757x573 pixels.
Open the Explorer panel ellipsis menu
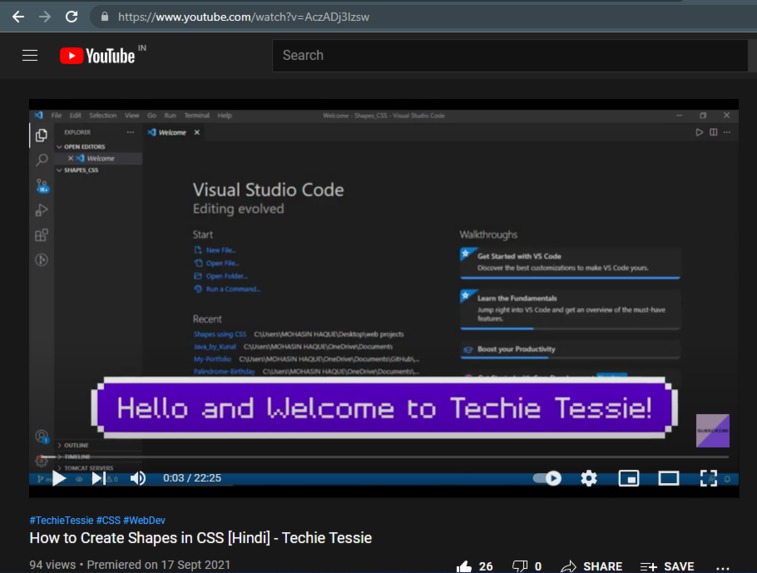click(130, 132)
